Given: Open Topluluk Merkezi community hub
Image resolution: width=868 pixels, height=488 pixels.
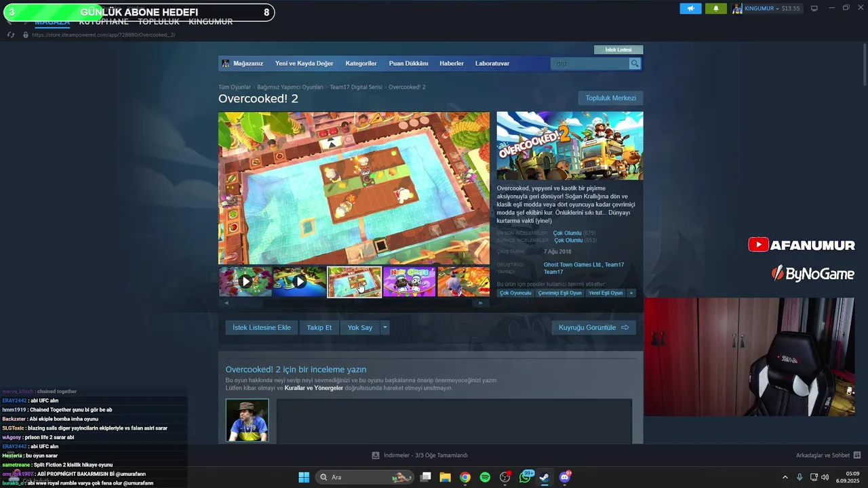Looking at the screenshot, I should click(610, 98).
